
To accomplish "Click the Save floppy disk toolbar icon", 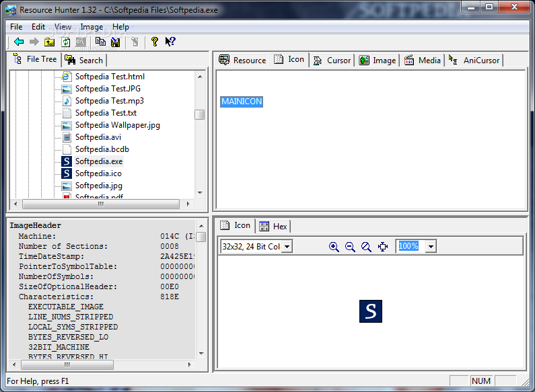I will click(116, 42).
